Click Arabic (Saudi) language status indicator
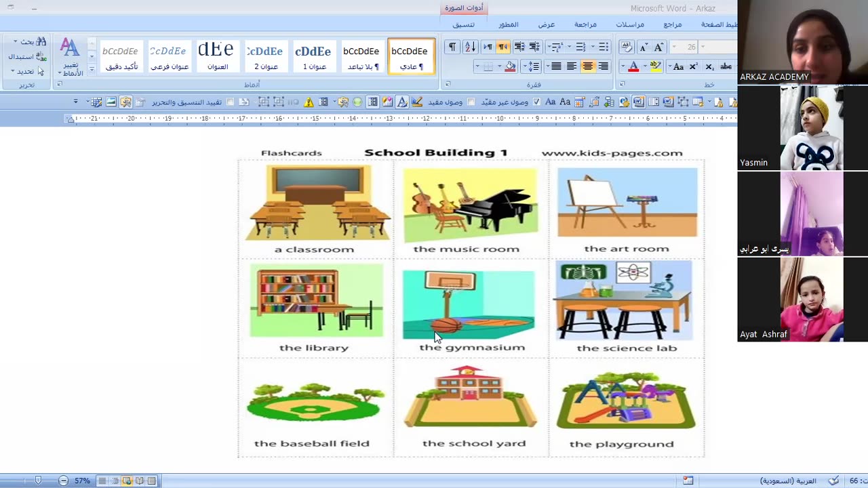 coord(788,481)
